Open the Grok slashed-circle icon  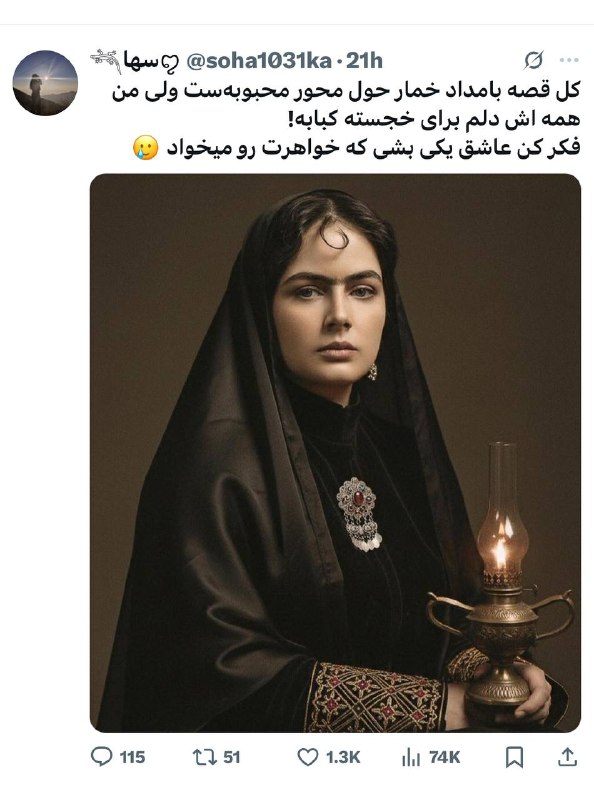pos(533,61)
